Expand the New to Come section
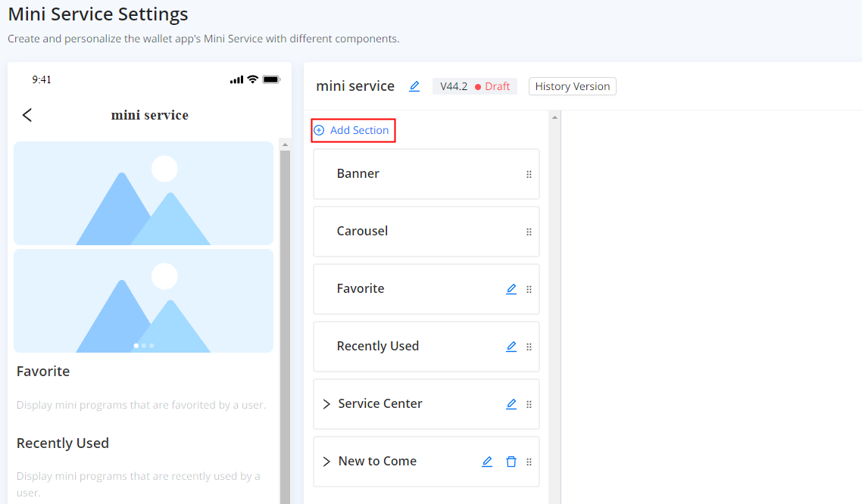 pos(326,462)
